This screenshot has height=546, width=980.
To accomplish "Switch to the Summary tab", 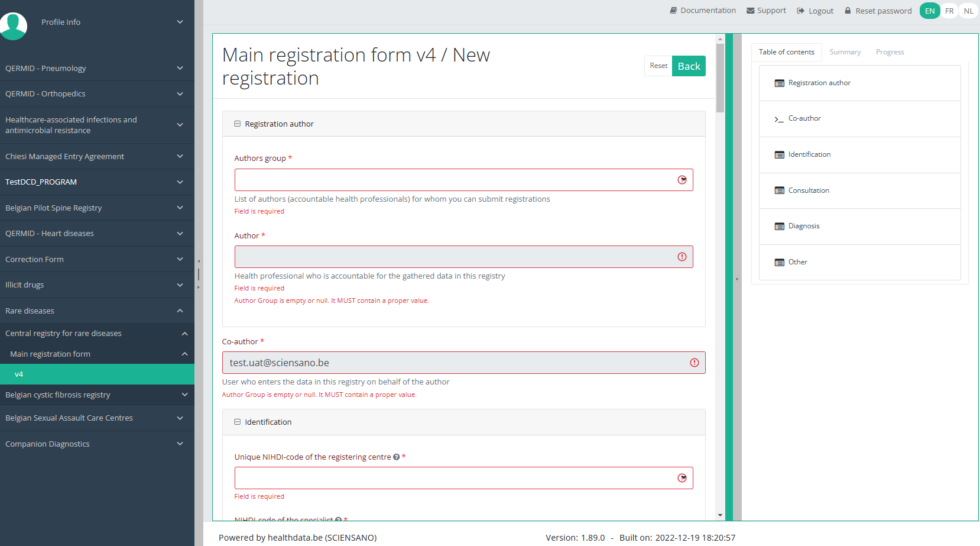I will [x=845, y=52].
